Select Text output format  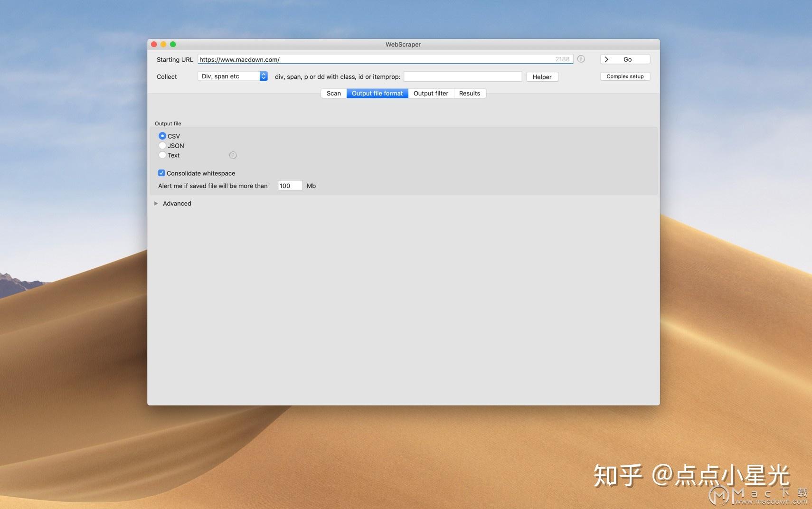tap(162, 155)
